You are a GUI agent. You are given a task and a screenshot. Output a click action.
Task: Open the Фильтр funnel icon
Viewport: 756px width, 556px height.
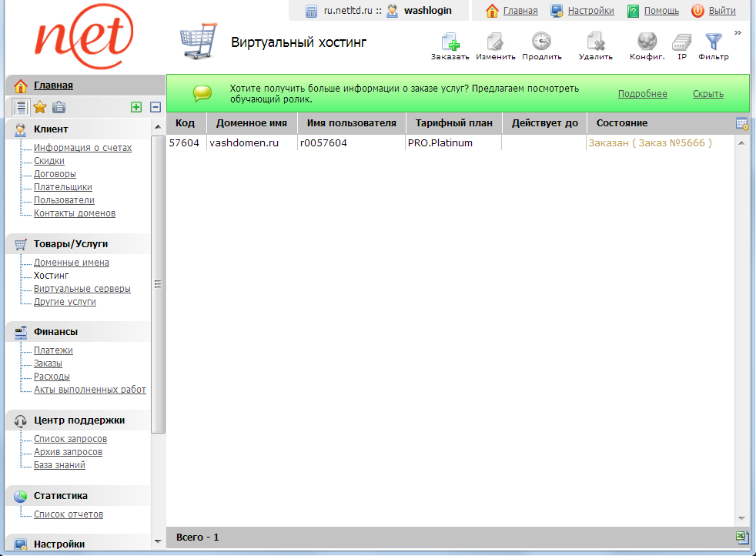click(x=714, y=42)
